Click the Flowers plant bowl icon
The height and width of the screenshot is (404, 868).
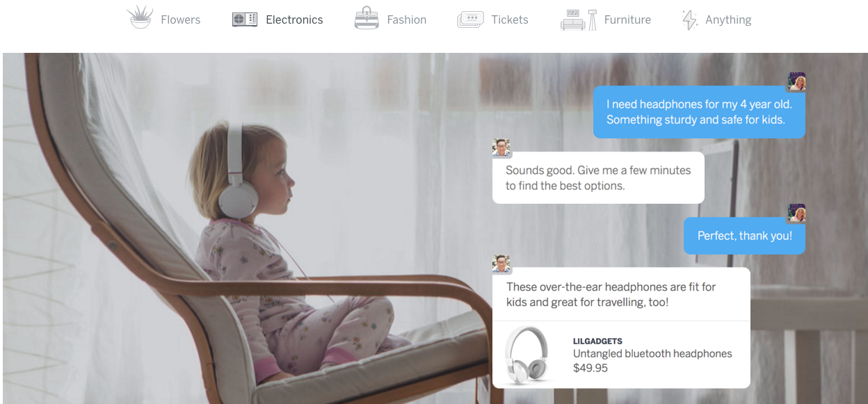tap(140, 18)
